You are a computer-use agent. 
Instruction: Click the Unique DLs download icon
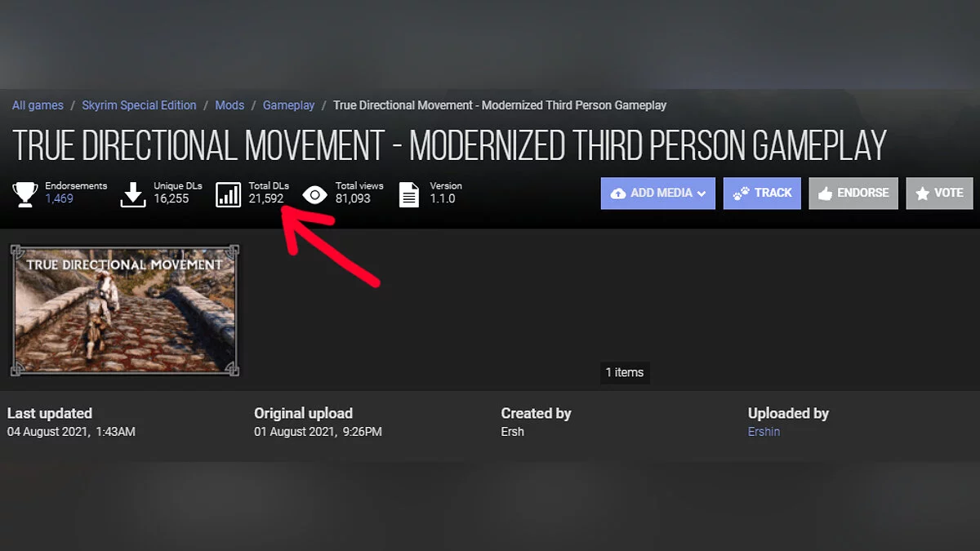click(133, 194)
